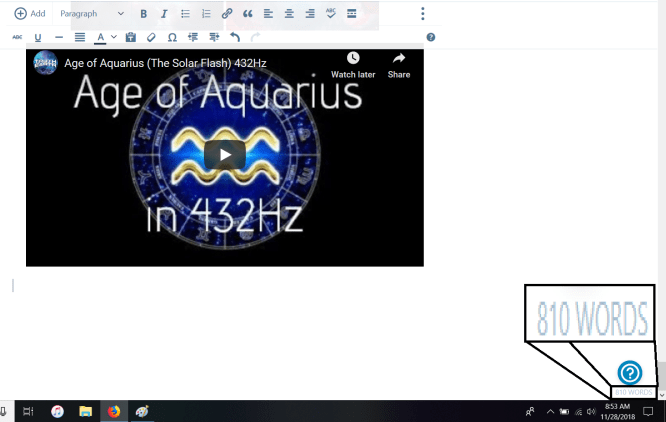The height and width of the screenshot is (422, 666).
Task: Open the three-dot more options menu
Action: [x=423, y=14]
